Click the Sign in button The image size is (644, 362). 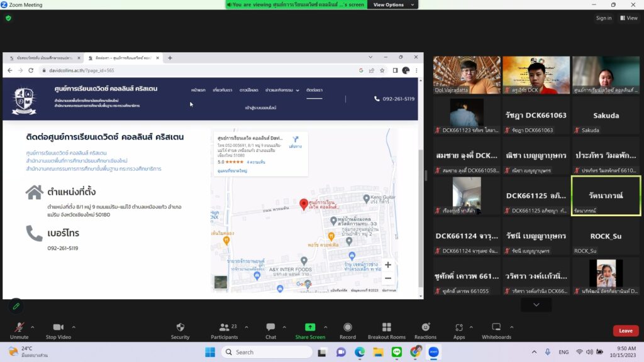(603, 18)
